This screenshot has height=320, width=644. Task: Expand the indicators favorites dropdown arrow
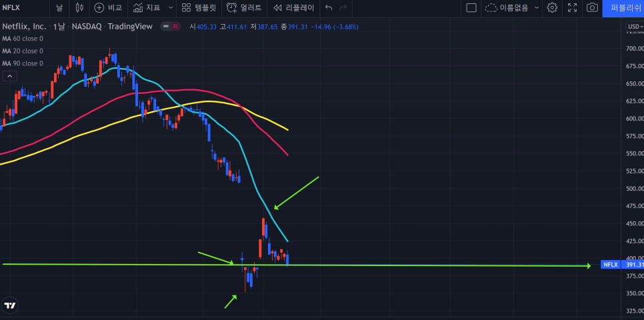click(171, 7)
